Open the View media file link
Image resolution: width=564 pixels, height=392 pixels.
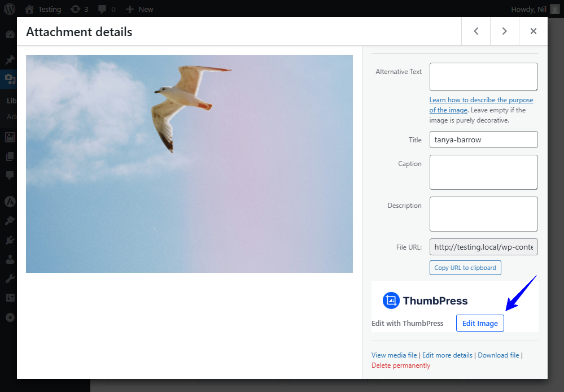[x=394, y=355]
